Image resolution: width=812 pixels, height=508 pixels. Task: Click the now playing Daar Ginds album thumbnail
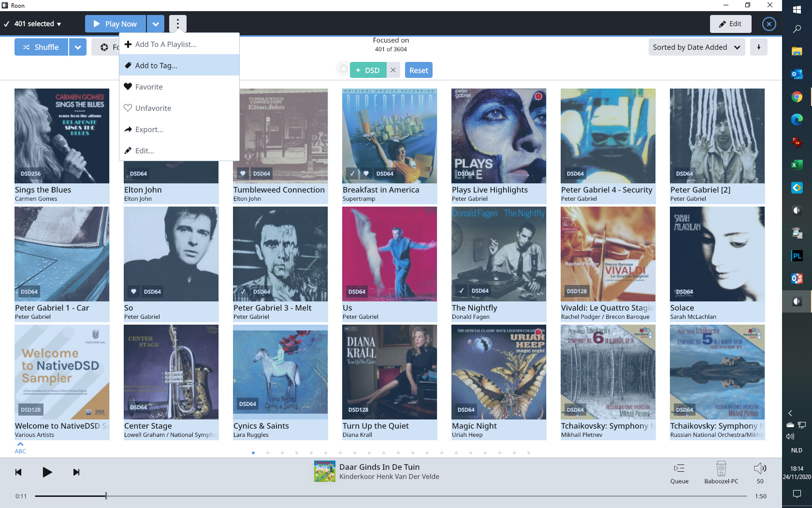(x=324, y=471)
